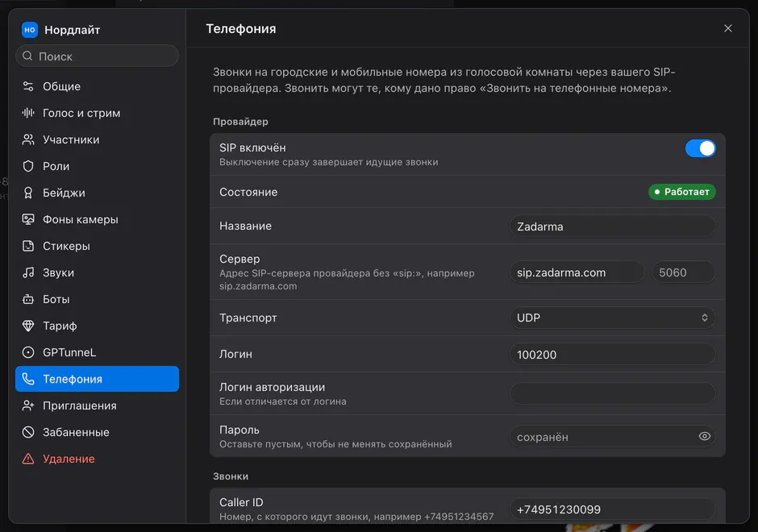
Task: Open Бейджи settings
Action: point(97,193)
